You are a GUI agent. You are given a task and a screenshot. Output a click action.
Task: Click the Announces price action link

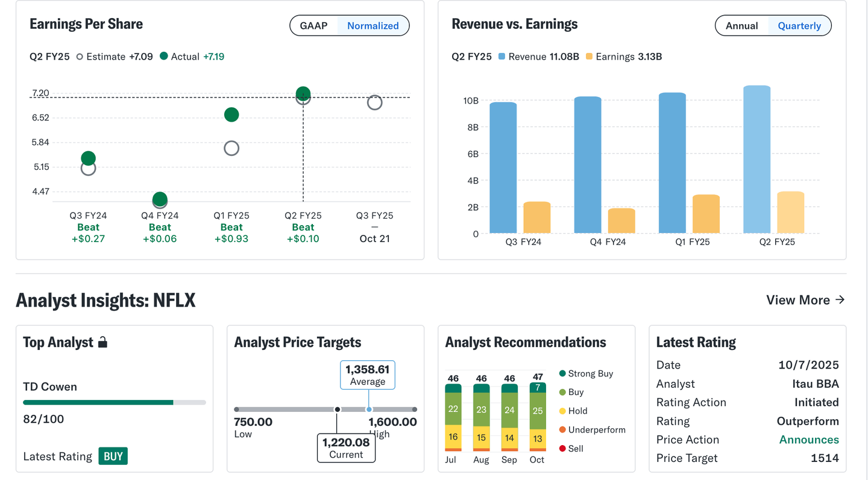809,440
